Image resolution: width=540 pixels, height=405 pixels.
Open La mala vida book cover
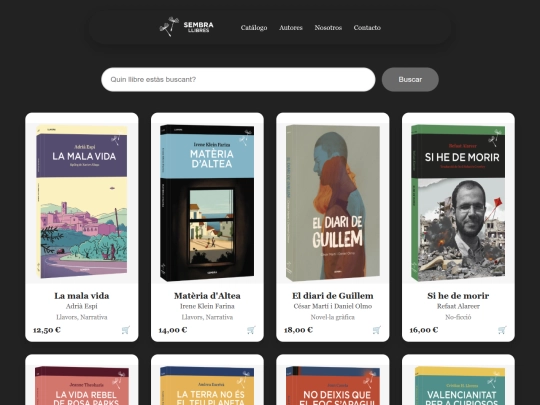82,202
